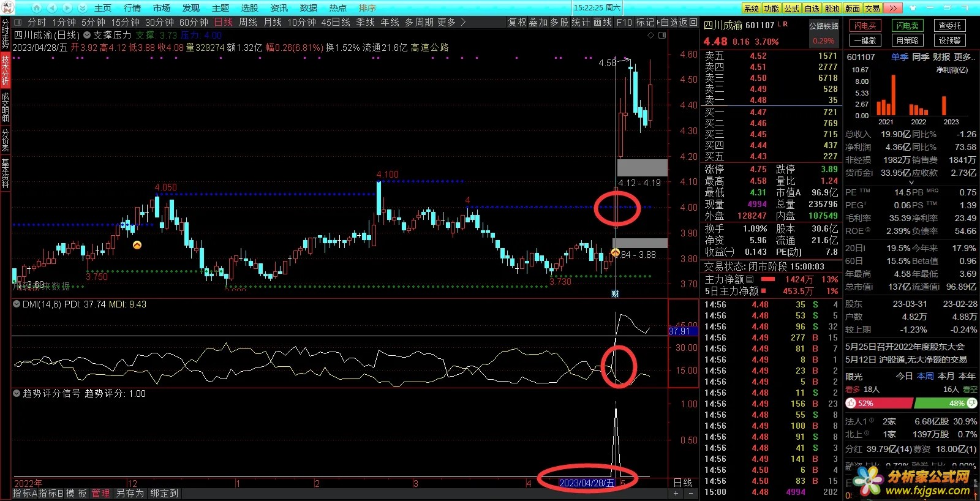Select the 月线 monthly period
980x501 pixels.
(x=273, y=22)
